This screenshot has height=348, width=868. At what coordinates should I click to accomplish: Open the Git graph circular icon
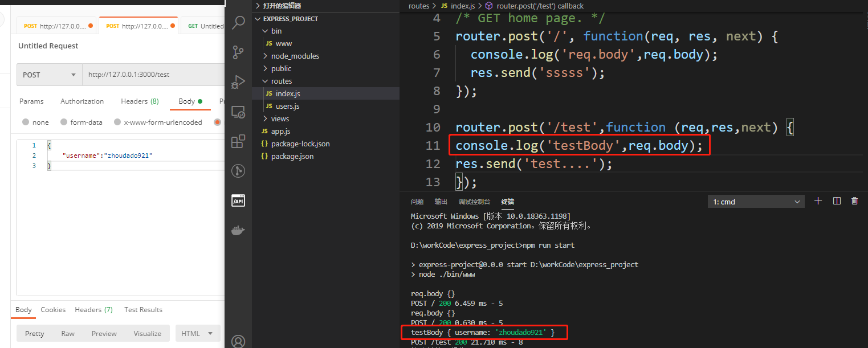[238, 171]
